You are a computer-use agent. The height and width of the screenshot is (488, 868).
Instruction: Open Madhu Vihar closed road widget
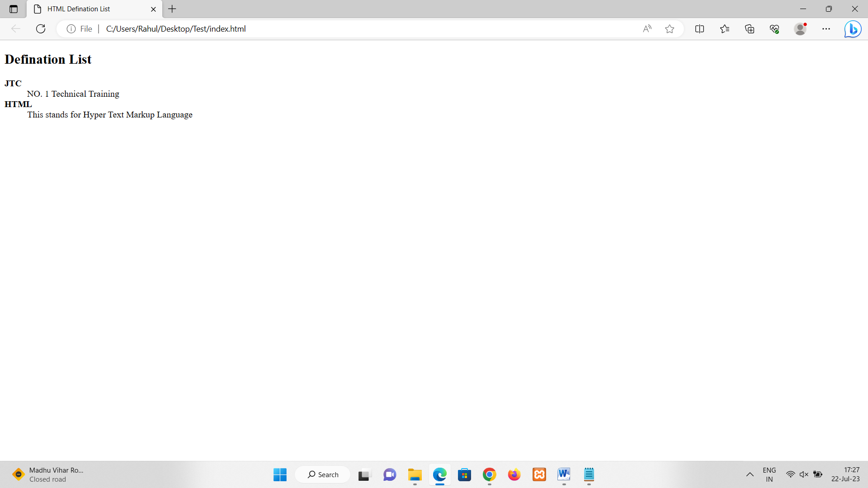[47, 474]
